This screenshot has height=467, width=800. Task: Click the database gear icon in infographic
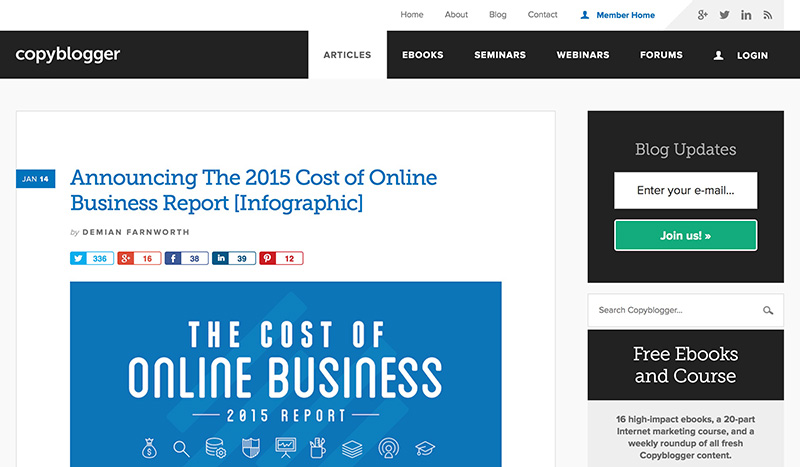216,448
